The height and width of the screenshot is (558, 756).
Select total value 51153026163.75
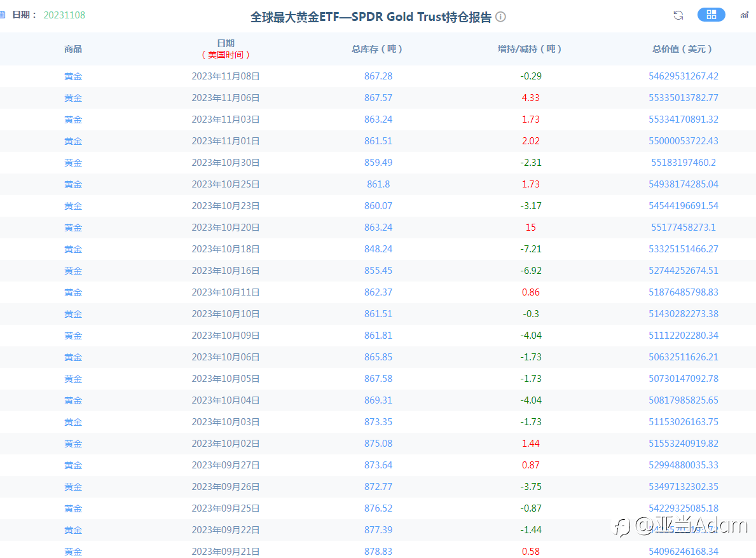click(683, 422)
